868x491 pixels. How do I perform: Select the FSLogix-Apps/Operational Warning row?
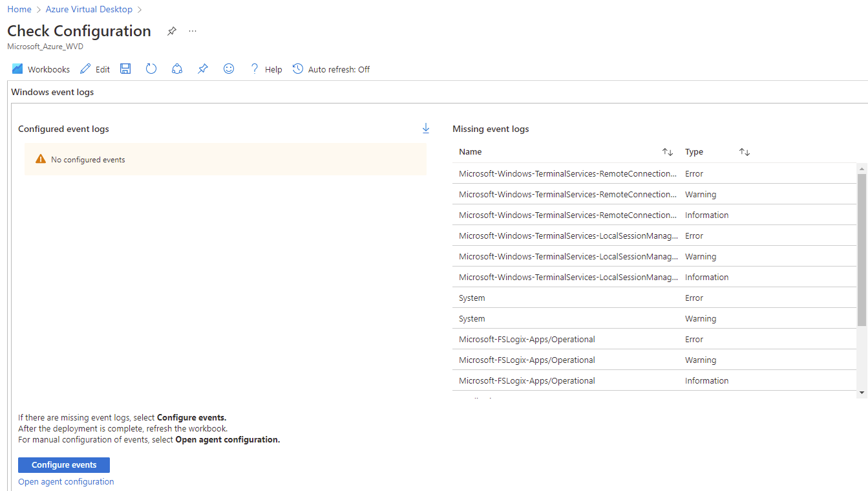[655, 360]
